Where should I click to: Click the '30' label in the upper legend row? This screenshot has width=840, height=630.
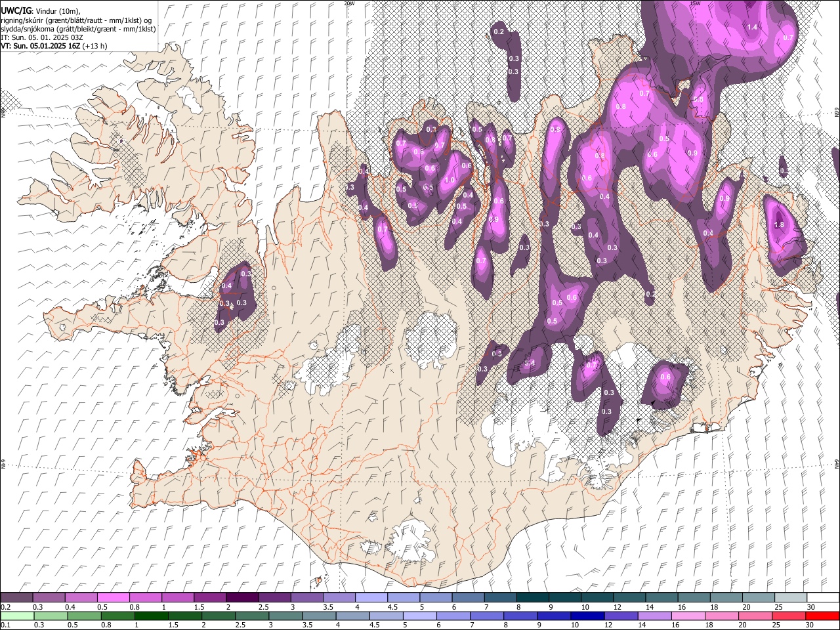pyautogui.click(x=811, y=607)
